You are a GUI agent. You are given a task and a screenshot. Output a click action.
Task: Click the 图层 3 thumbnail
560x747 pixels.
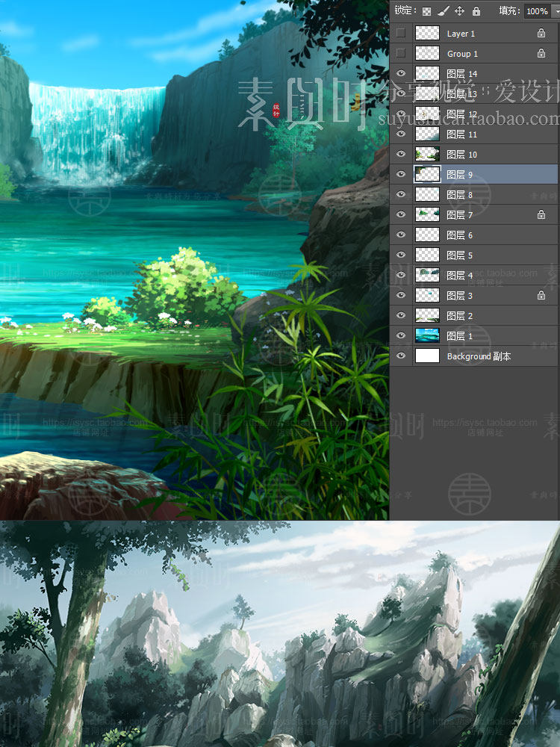click(427, 295)
